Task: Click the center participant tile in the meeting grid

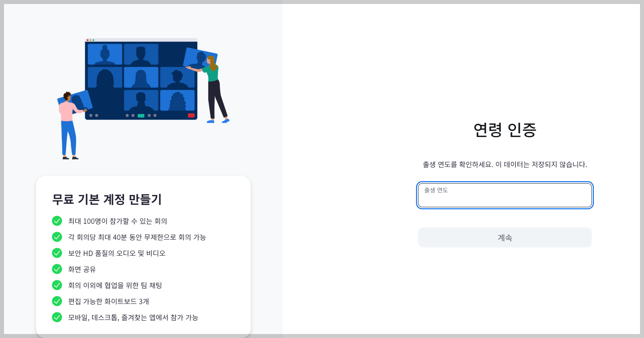Action: click(x=141, y=77)
